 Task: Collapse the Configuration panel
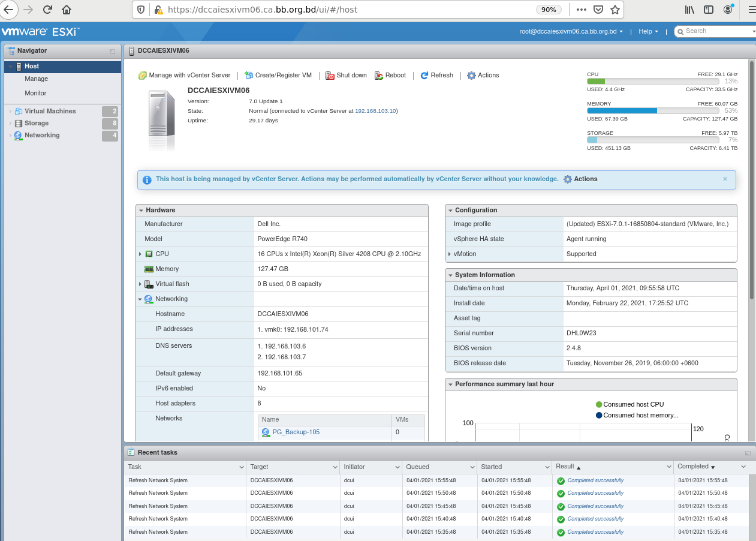450,211
